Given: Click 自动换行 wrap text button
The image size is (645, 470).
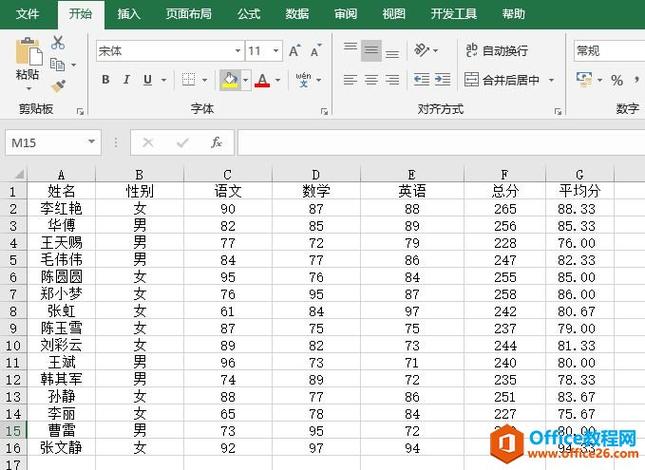Looking at the screenshot, I should [x=497, y=51].
